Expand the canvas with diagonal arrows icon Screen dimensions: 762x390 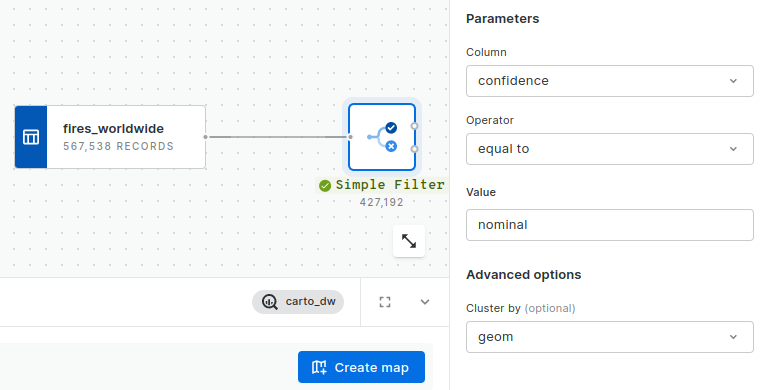click(409, 241)
